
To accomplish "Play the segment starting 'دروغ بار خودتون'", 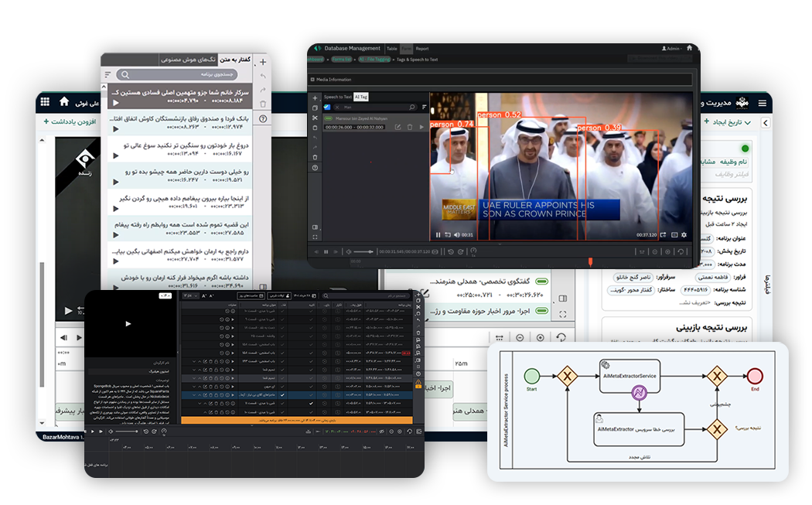I will (x=116, y=155).
